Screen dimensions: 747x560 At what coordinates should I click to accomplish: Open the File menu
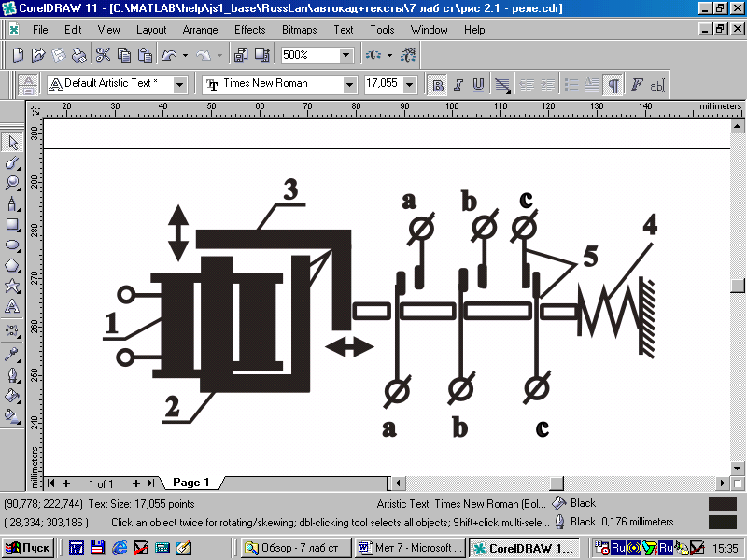pos(40,30)
